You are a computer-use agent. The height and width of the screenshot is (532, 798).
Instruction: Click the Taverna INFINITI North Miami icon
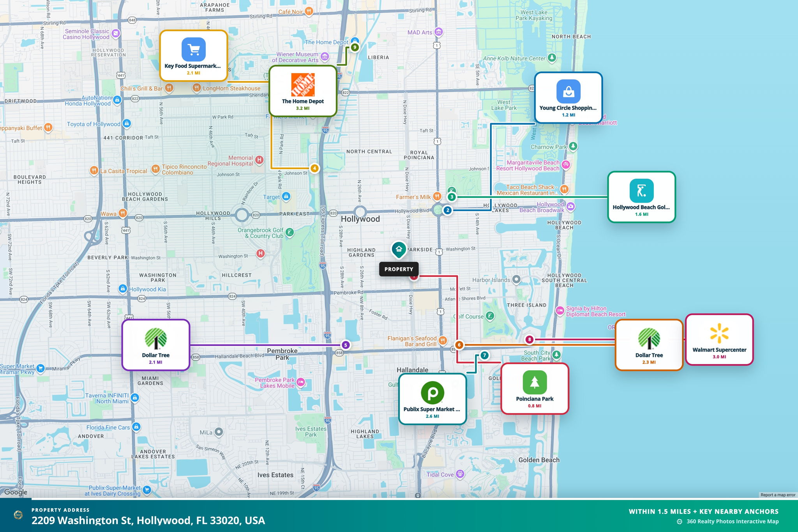point(135,398)
